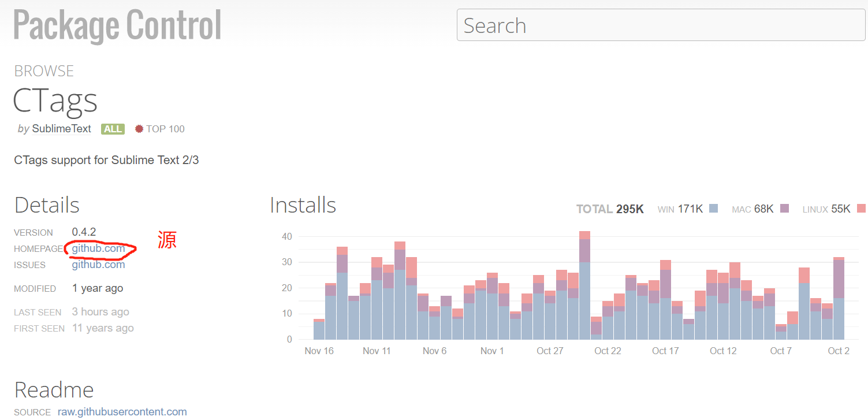Screen dimensions: 868x420
Task: Select the '11 years ago' first seen value
Action: [103, 328]
